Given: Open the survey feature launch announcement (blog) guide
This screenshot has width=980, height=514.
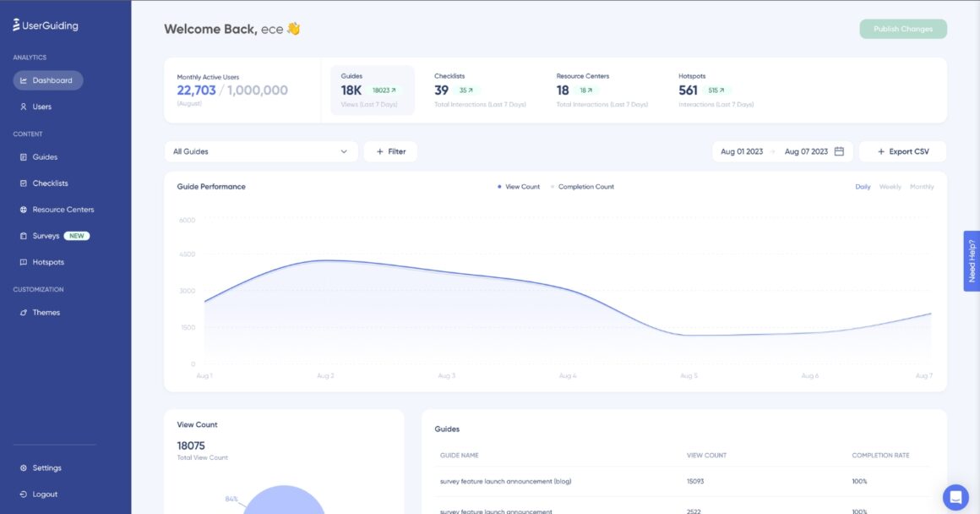Looking at the screenshot, I should coord(505,482).
